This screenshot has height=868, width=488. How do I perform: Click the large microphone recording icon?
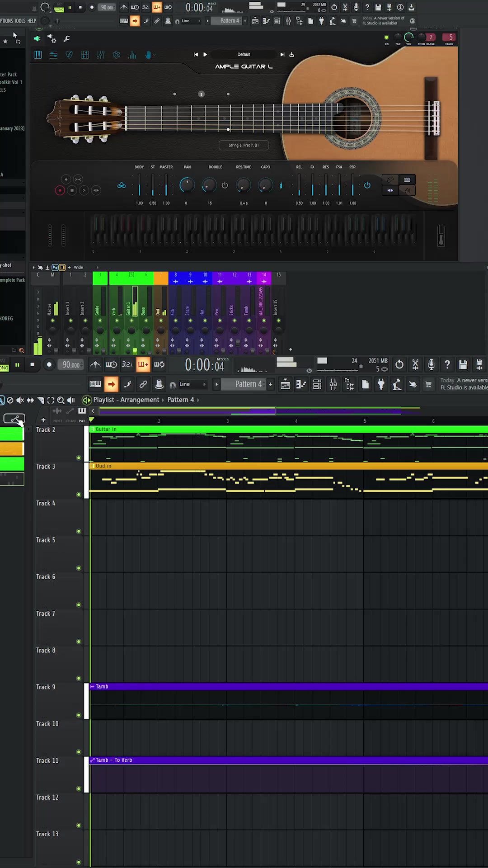(431, 364)
